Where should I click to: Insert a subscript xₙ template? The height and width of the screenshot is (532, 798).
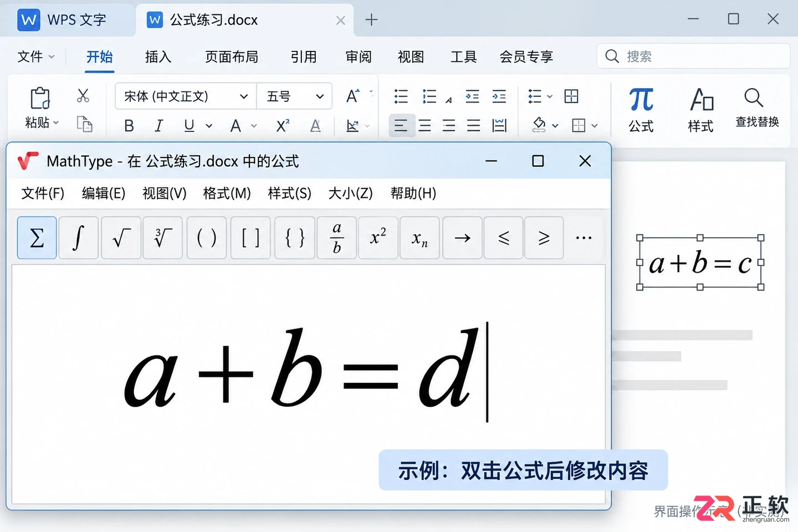[x=420, y=238]
